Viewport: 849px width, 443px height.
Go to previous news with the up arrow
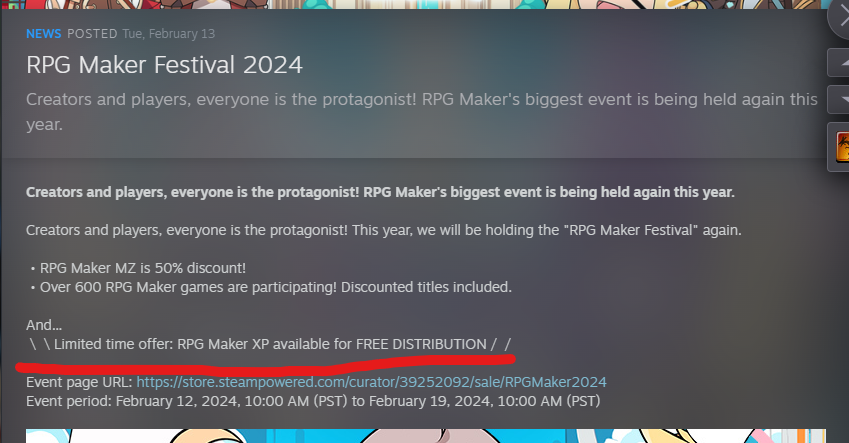(839, 63)
